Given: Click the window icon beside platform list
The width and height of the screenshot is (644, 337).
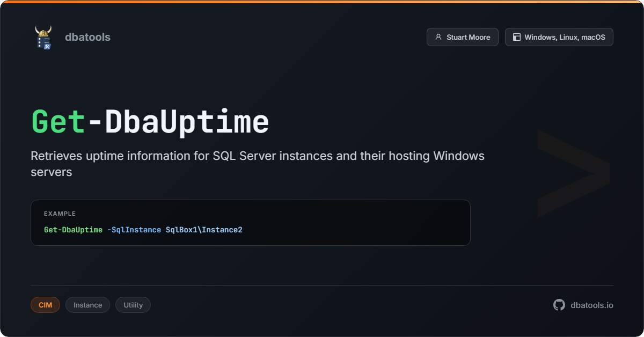Looking at the screenshot, I should (x=517, y=37).
